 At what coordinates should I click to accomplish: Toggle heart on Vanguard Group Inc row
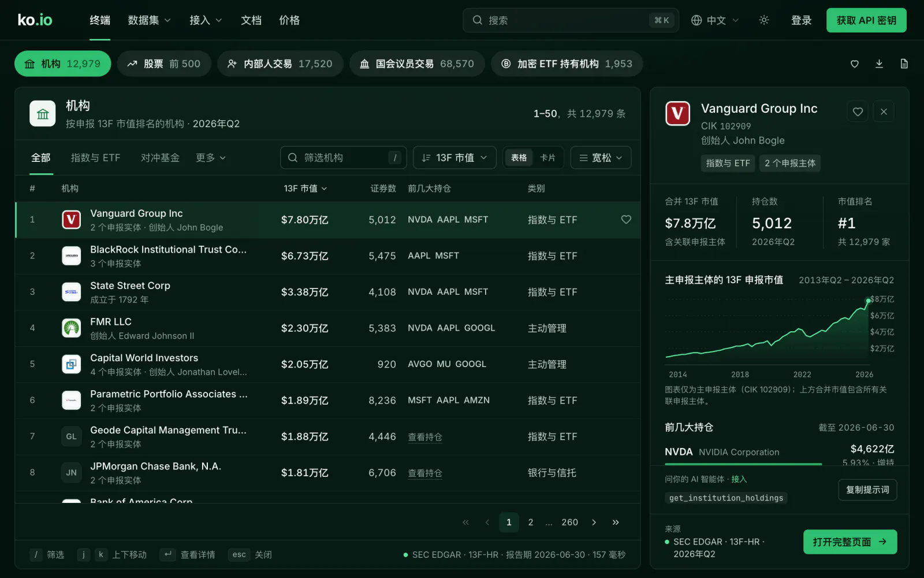point(626,220)
